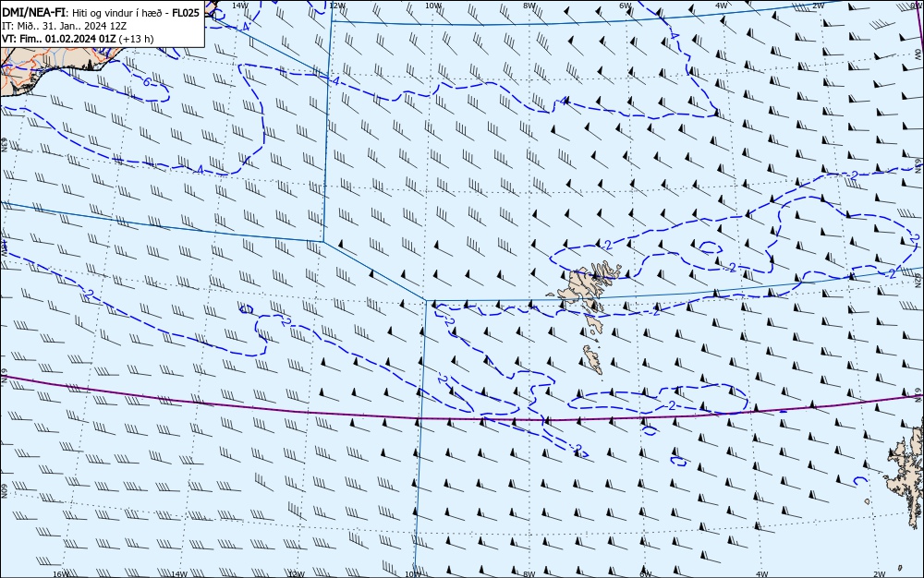Click the '63N' latitude label on the left edge
Viewport: 924px width, 578px height.
click(4, 145)
